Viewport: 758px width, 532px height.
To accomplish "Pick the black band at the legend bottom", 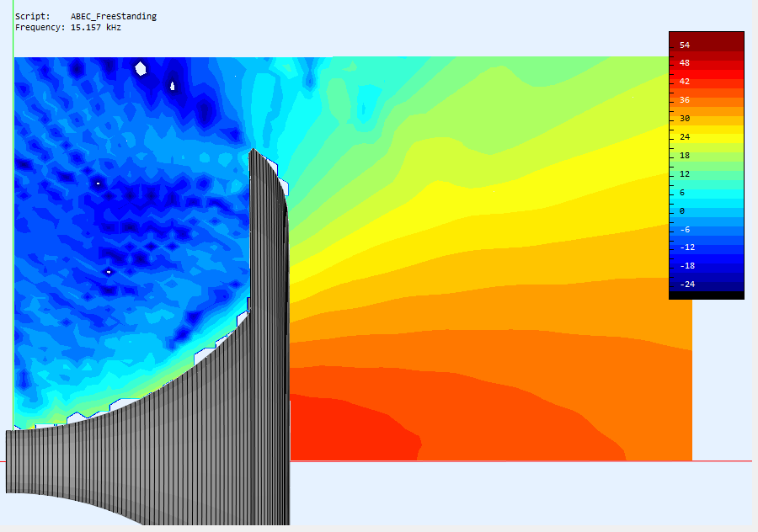I will coord(707,295).
